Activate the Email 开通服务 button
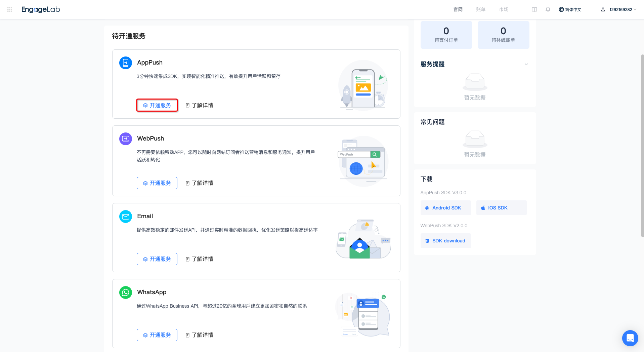 [x=157, y=259]
